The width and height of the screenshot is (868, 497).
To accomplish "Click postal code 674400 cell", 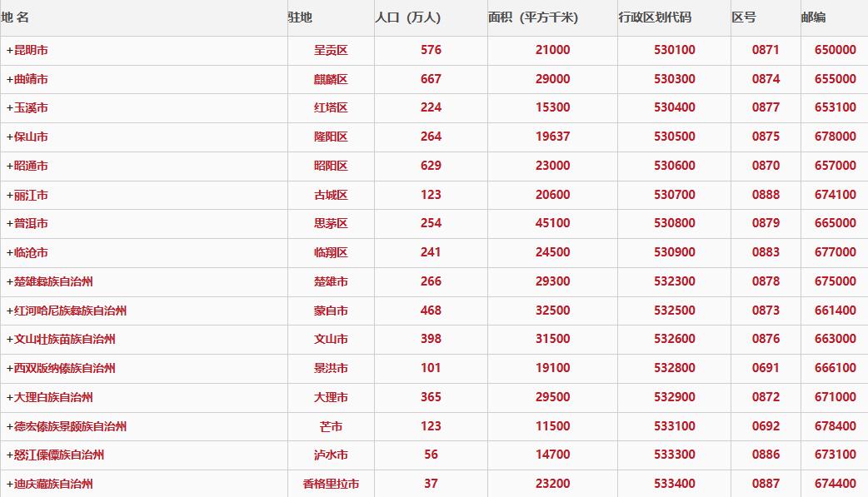I will (836, 483).
